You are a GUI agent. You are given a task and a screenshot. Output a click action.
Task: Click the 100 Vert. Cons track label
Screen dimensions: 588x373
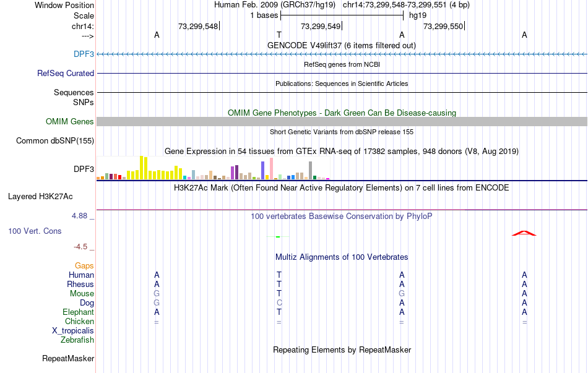(x=35, y=231)
